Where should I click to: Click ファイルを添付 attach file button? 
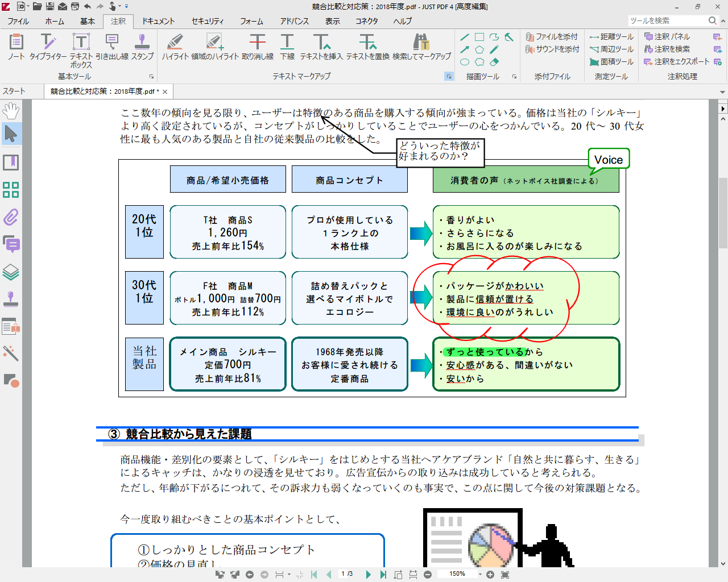[x=552, y=36]
